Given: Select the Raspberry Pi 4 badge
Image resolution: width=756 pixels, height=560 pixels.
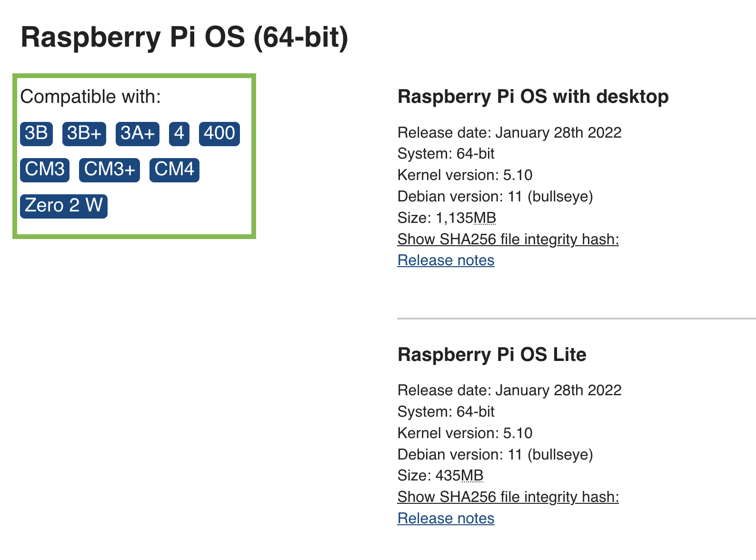Looking at the screenshot, I should [179, 133].
